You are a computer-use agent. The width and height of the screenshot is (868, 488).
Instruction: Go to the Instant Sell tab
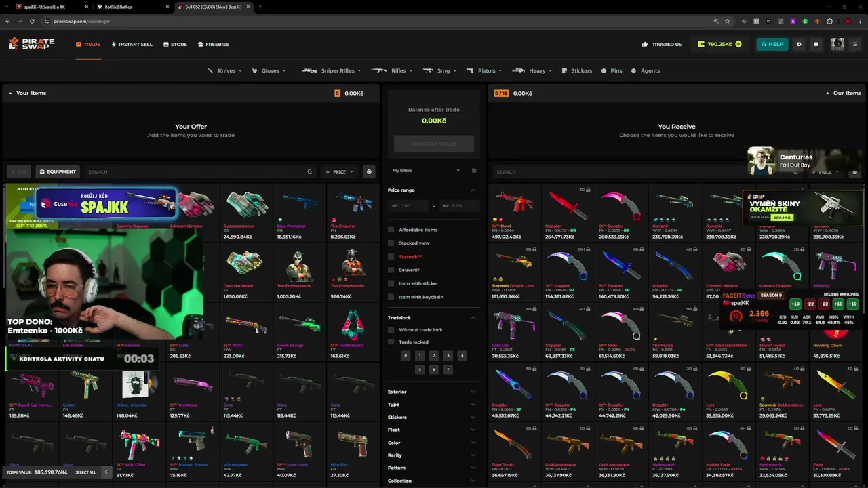coord(132,45)
